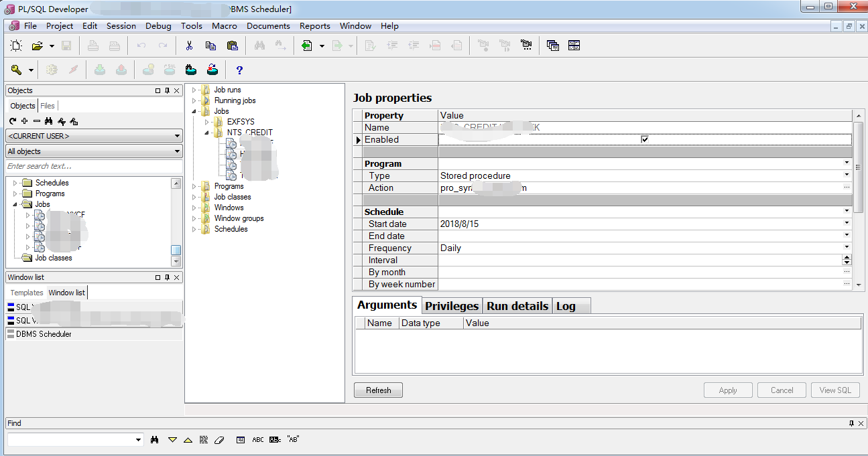The width and height of the screenshot is (868, 456).
Task: Click the Cancel button
Action: click(782, 390)
